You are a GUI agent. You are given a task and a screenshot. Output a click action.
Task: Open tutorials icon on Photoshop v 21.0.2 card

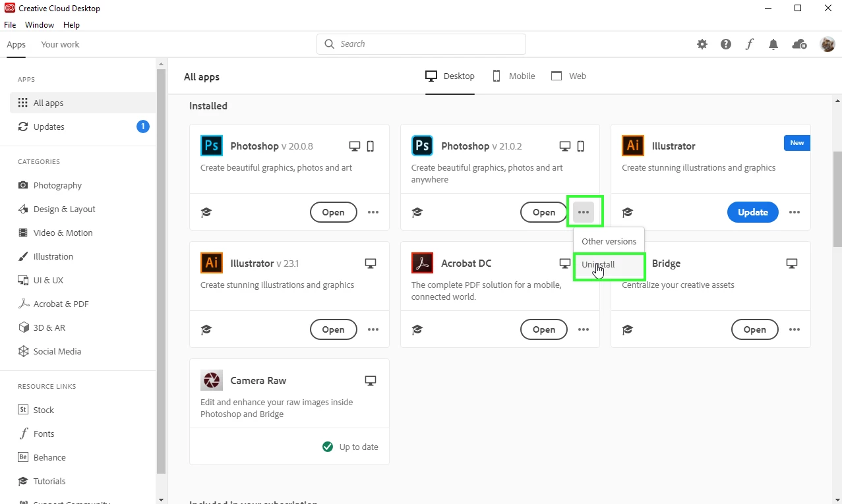[x=417, y=212]
